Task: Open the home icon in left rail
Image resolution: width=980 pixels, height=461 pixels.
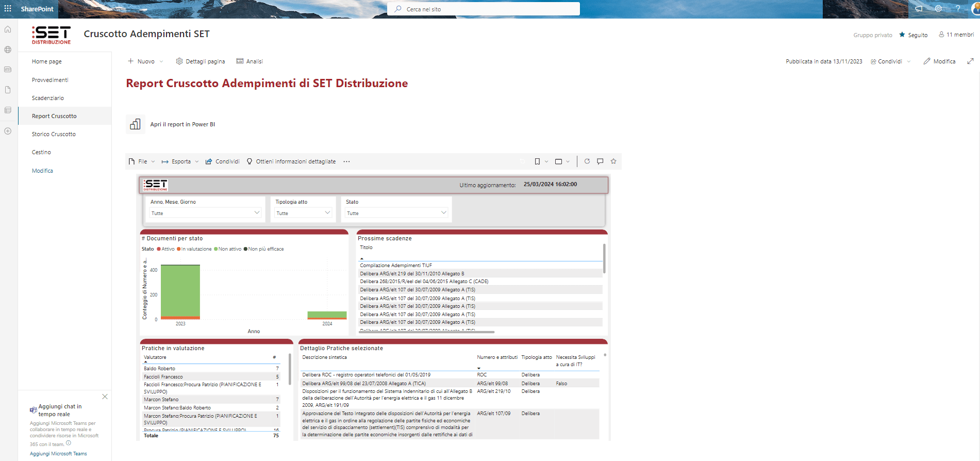Action: tap(8, 29)
